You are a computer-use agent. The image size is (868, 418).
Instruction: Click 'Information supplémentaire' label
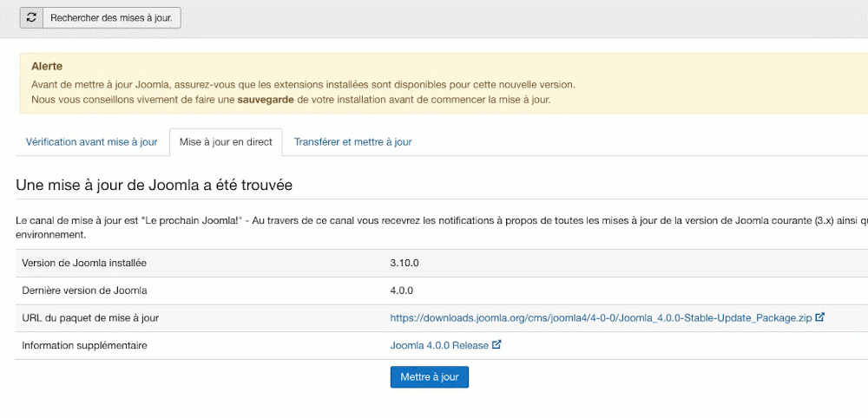pyautogui.click(x=84, y=345)
